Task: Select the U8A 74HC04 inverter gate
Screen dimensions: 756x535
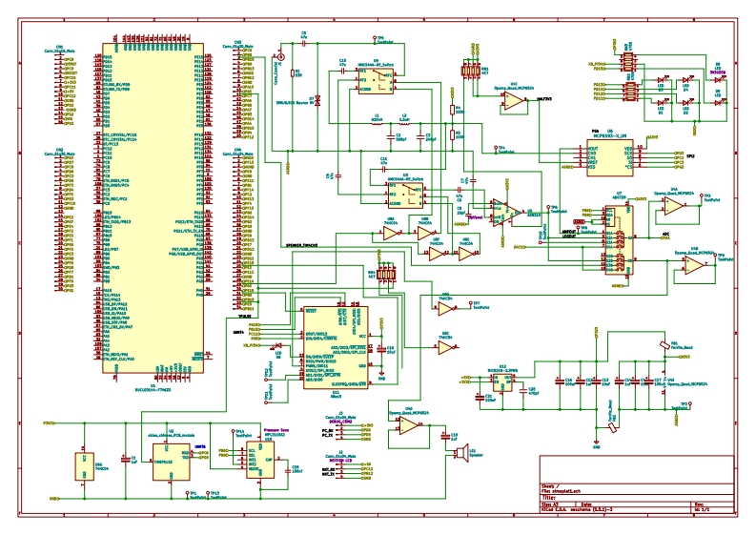Action: (x=391, y=235)
